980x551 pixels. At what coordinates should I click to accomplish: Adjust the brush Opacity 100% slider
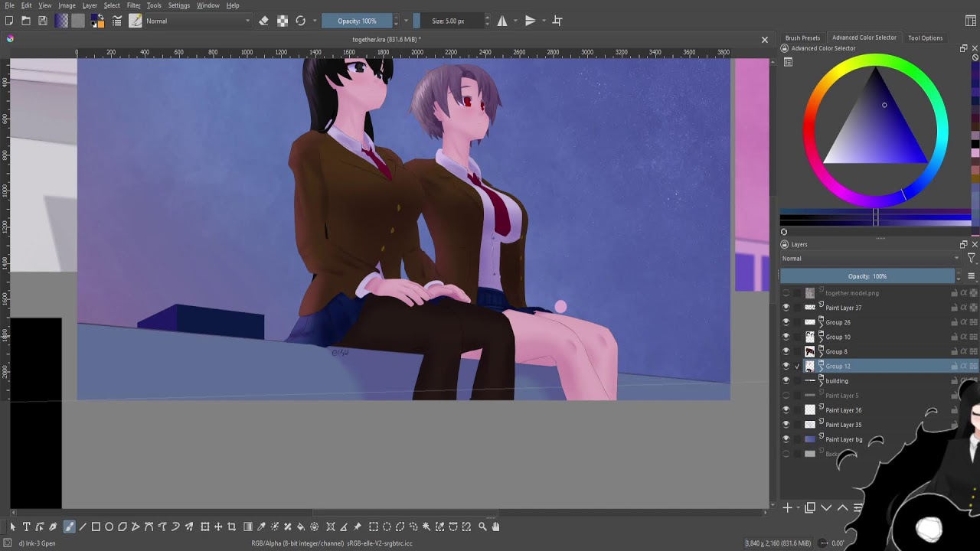[357, 21]
